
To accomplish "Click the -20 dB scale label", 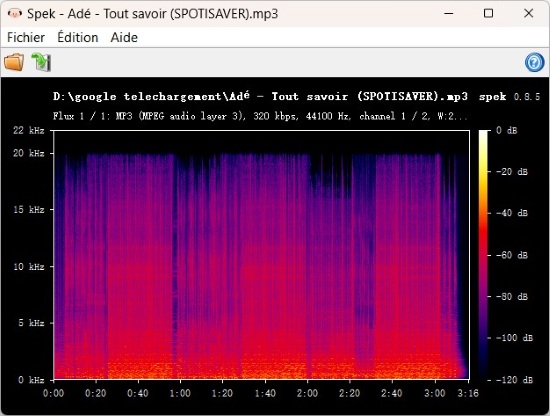I will (x=512, y=172).
